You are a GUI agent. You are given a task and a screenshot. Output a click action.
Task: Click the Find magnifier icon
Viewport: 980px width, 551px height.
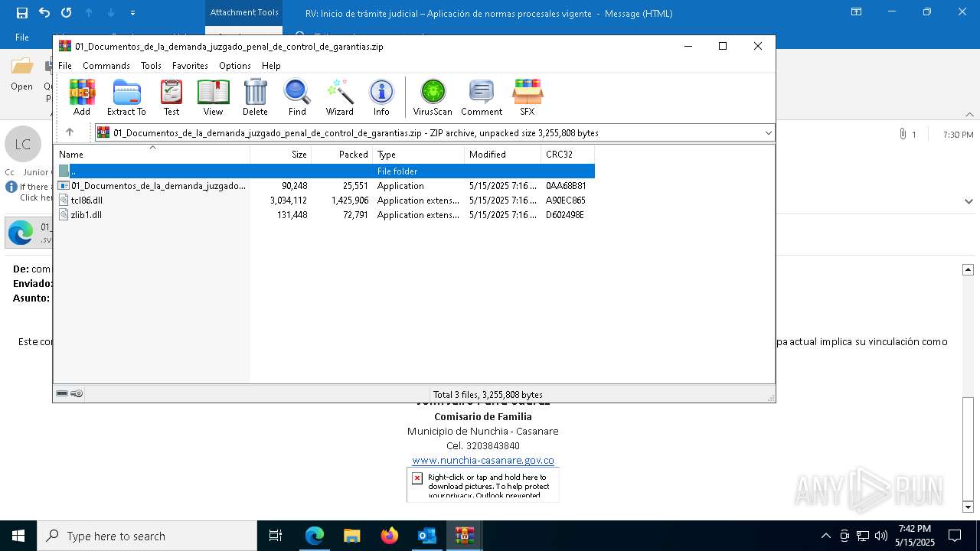pyautogui.click(x=297, y=97)
